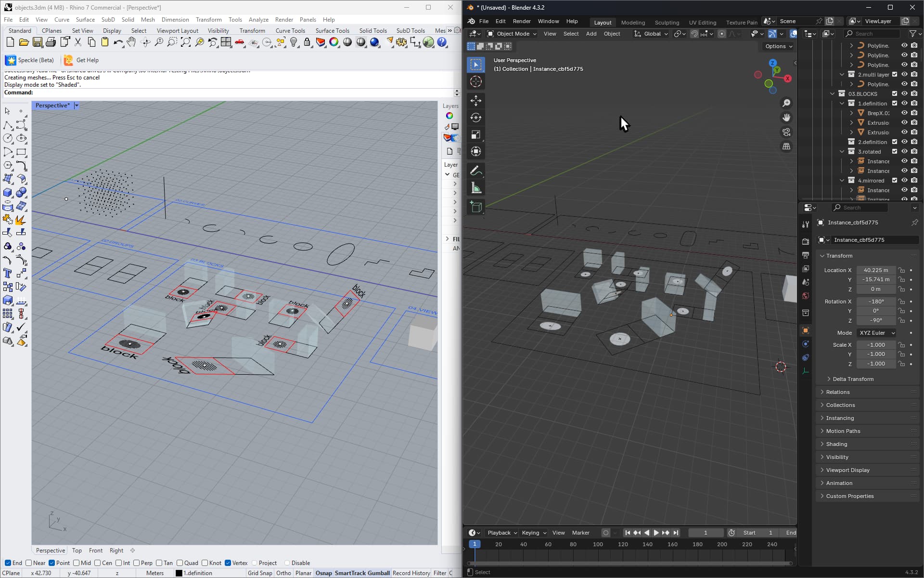Open Render properties tab icon in Blender
Viewport: 924px width, 578px height.
click(x=806, y=241)
